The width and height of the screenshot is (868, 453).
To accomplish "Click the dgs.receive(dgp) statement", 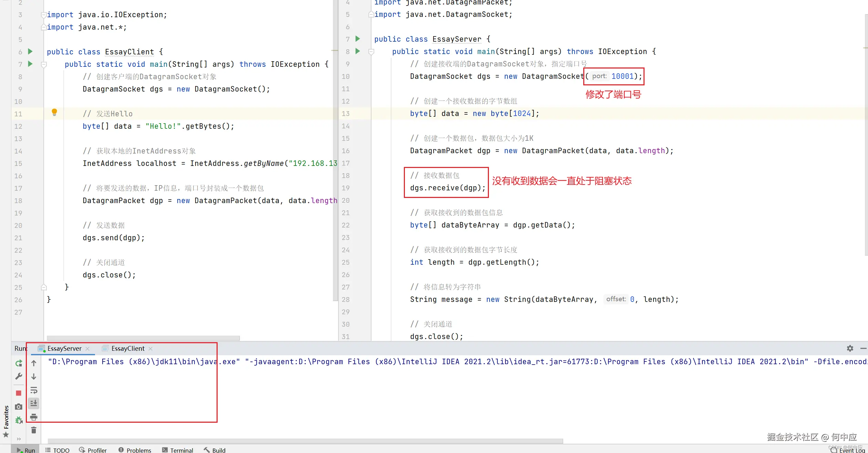I will (448, 188).
